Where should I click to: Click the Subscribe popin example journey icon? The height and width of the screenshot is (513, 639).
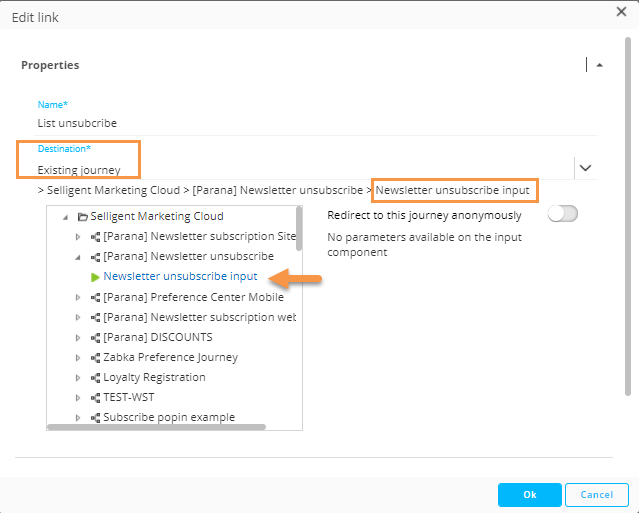click(96, 417)
